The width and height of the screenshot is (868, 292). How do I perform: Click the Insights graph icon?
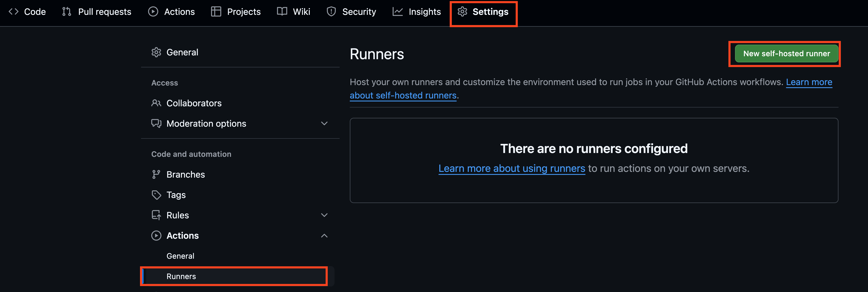(x=398, y=12)
